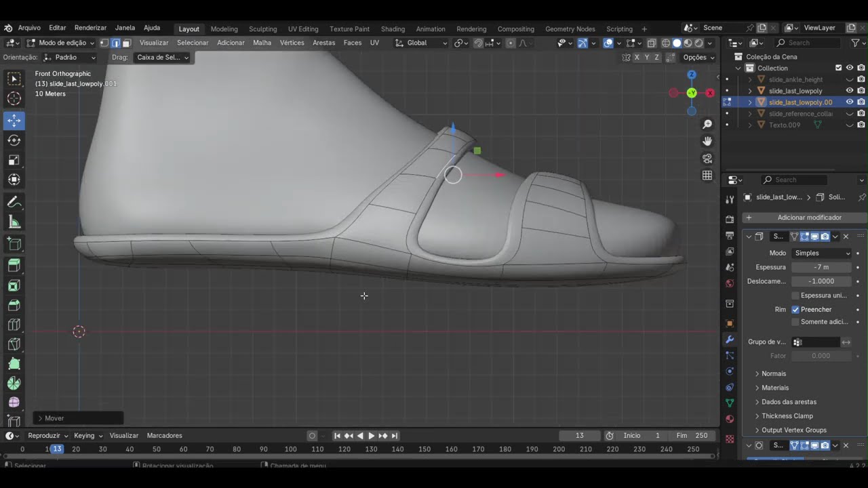
Task: Select the Poly Build tool
Action: click(14, 364)
